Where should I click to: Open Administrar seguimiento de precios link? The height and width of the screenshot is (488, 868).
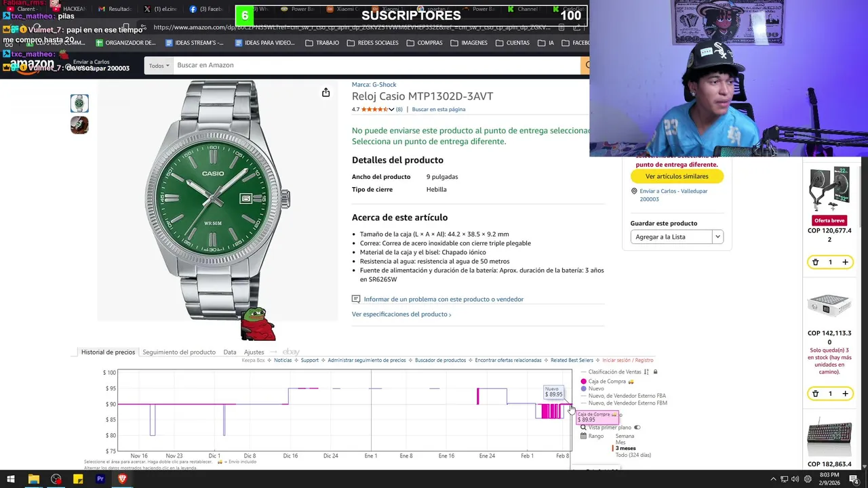367,361
